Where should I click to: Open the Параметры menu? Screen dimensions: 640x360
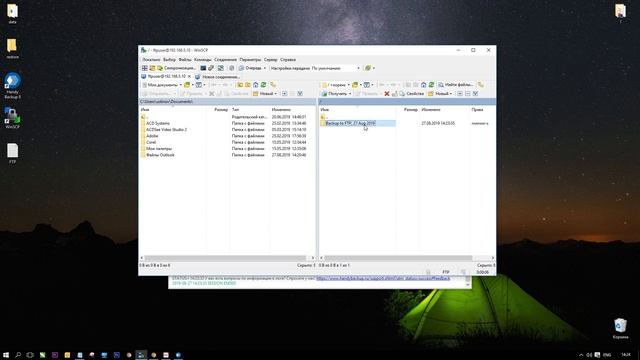coord(250,60)
